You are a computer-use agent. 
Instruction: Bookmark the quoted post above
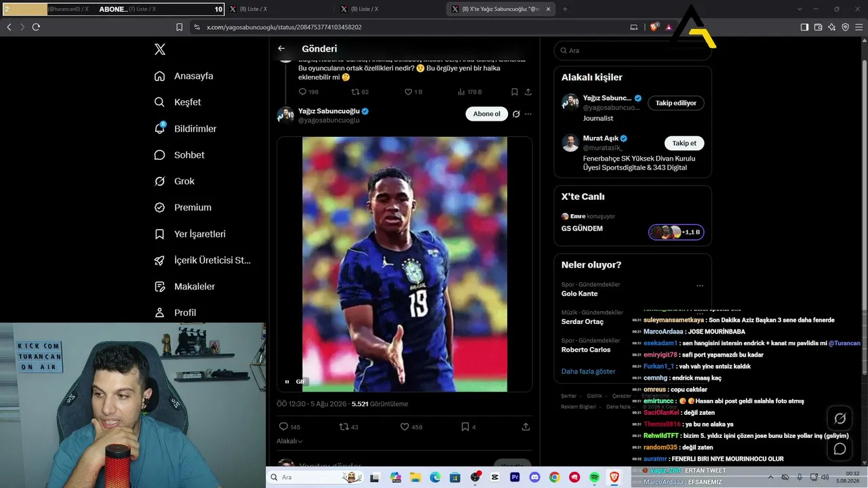click(515, 91)
